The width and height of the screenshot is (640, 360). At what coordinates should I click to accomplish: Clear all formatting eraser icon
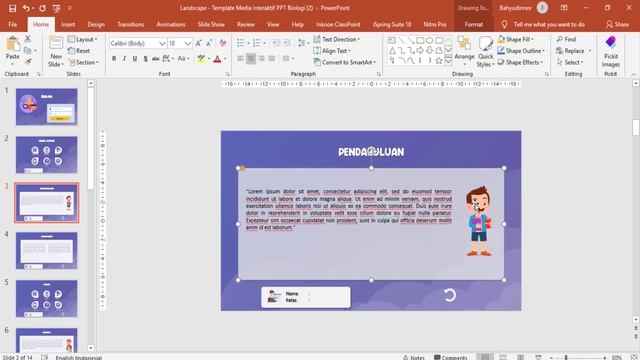tap(223, 43)
